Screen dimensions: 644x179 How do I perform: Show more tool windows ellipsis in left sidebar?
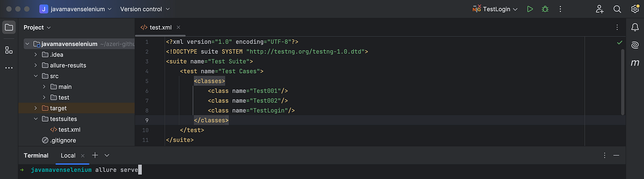[x=9, y=68]
